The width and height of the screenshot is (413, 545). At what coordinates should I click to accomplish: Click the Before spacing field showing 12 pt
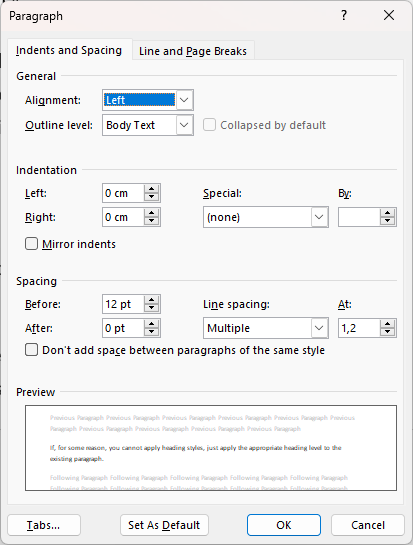(123, 304)
